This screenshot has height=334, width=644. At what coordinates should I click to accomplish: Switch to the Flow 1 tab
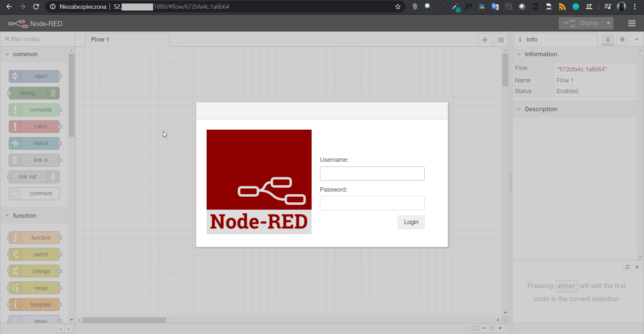click(127, 40)
